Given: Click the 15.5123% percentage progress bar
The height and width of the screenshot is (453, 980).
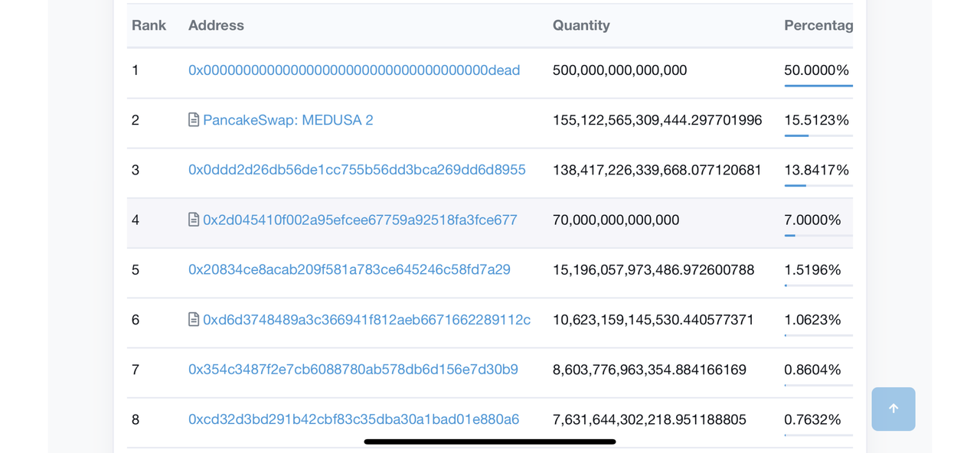Looking at the screenshot, I should pos(818,135).
